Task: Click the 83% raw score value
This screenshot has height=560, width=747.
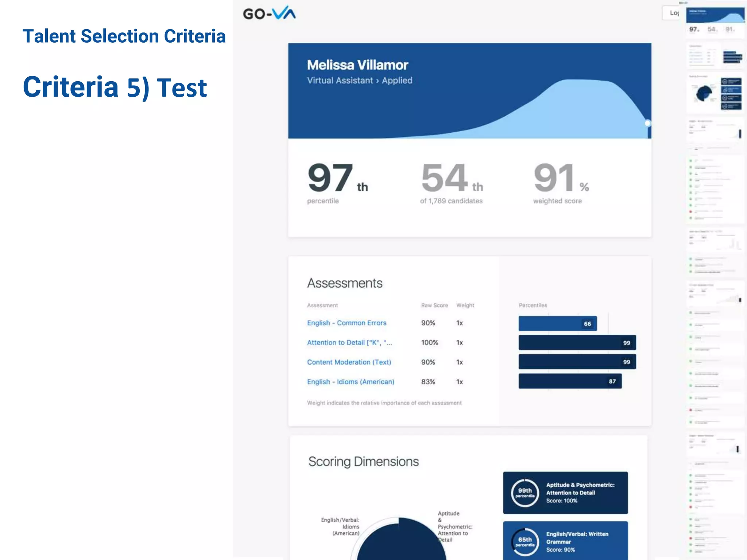Action: [x=428, y=382]
